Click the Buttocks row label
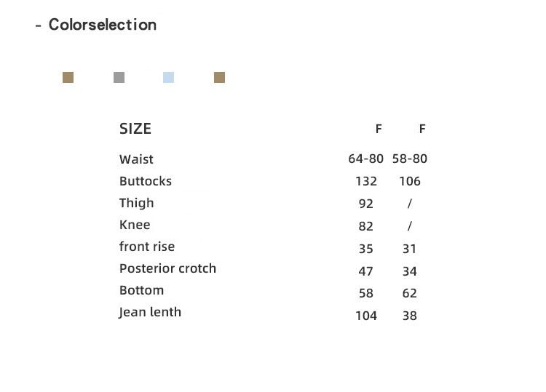The width and height of the screenshot is (546, 392). 145,181
